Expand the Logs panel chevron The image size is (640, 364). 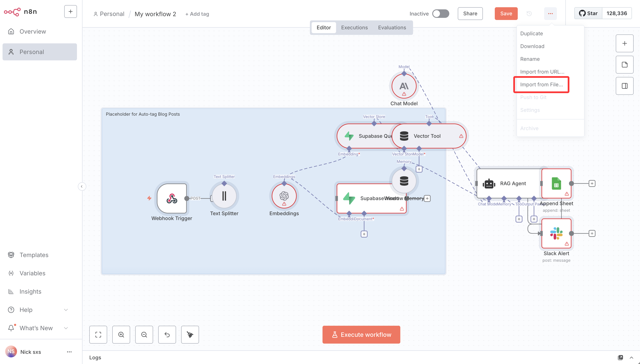coord(631,357)
